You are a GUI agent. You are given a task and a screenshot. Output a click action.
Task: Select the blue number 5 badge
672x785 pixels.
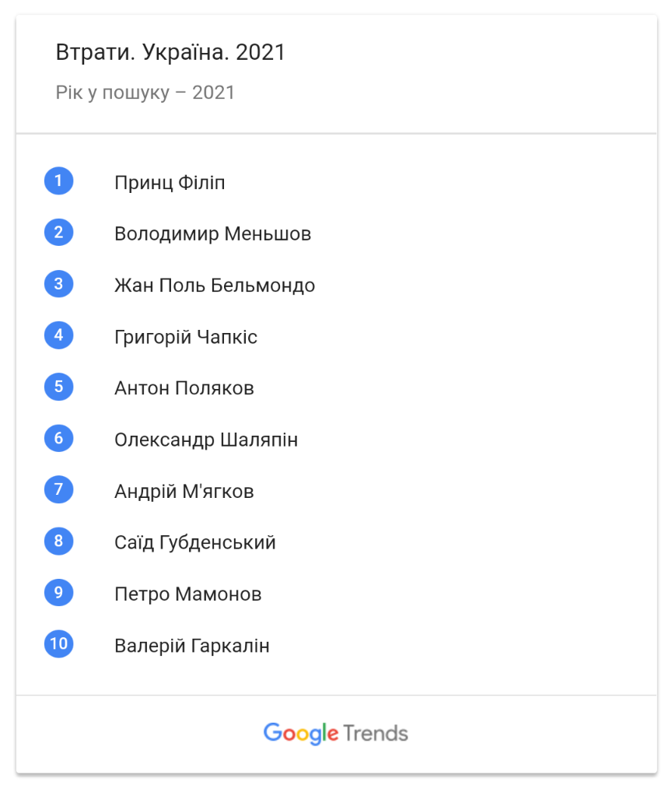click(58, 387)
